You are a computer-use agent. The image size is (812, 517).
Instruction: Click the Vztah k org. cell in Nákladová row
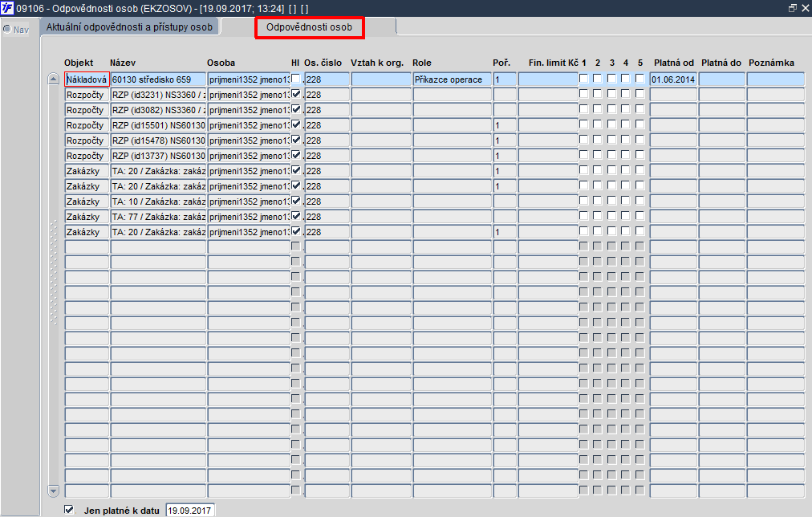381,79
